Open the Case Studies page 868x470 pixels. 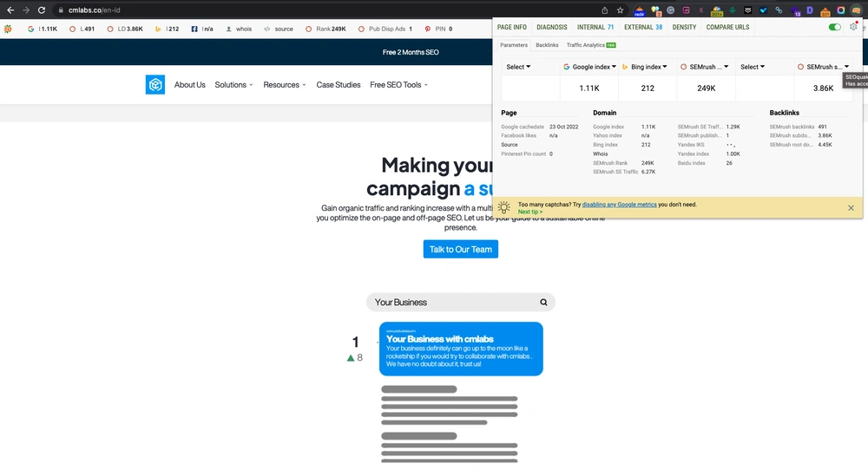339,85
